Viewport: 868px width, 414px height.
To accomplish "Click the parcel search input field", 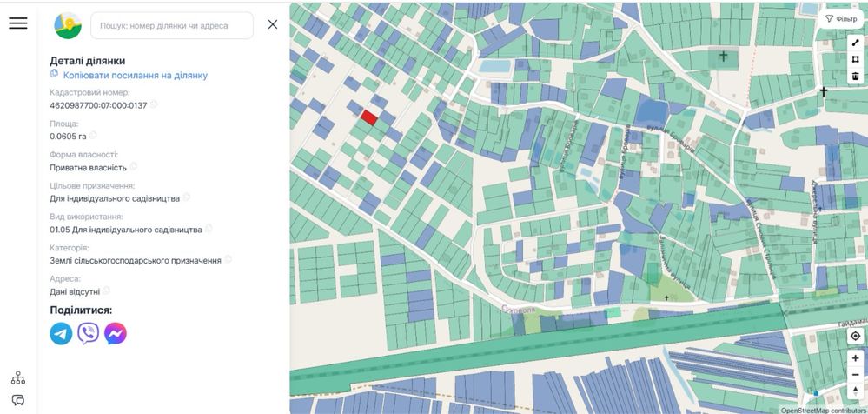I will coord(172,25).
